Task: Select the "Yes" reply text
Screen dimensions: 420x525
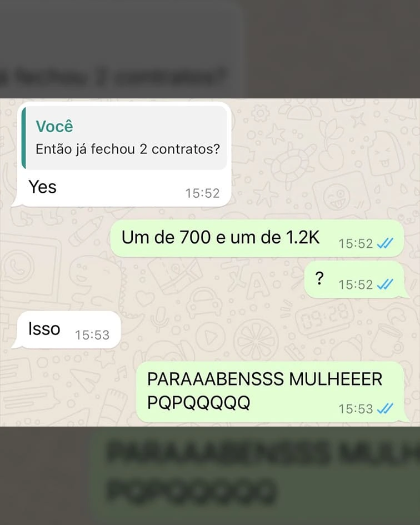Action: (43, 187)
